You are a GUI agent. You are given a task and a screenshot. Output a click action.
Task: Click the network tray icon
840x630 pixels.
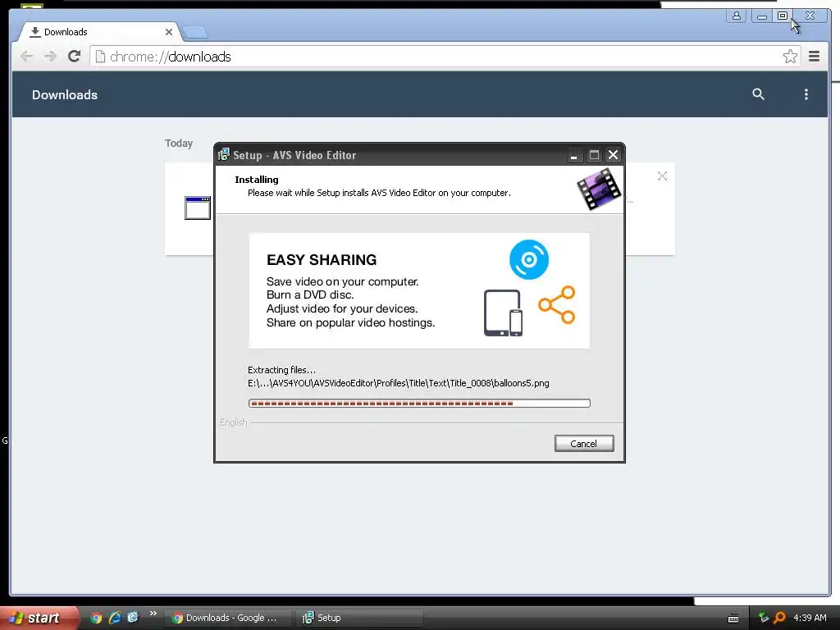pos(764,617)
